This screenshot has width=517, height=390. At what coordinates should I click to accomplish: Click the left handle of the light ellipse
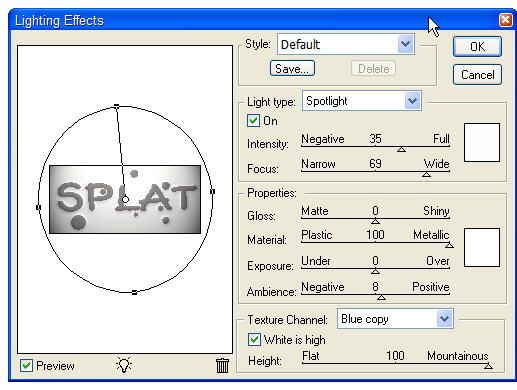pos(38,207)
